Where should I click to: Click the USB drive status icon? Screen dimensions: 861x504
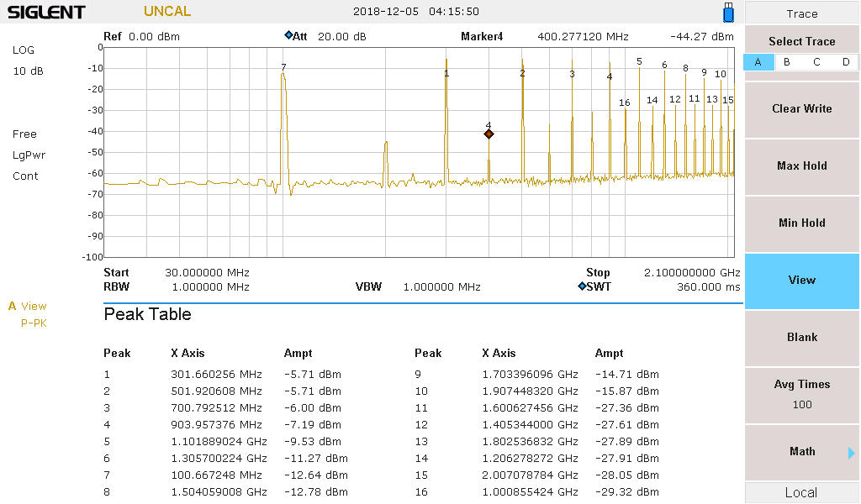[x=728, y=13]
